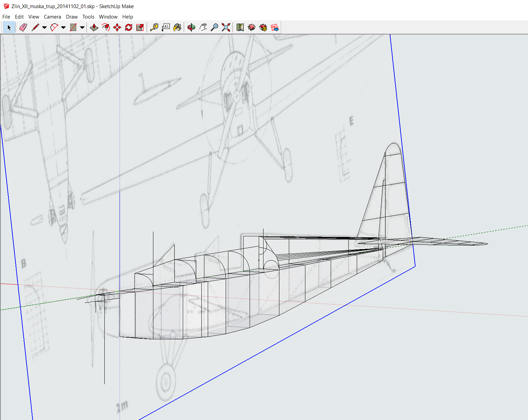
Task: Select the arrow Select tool
Action: pos(9,27)
